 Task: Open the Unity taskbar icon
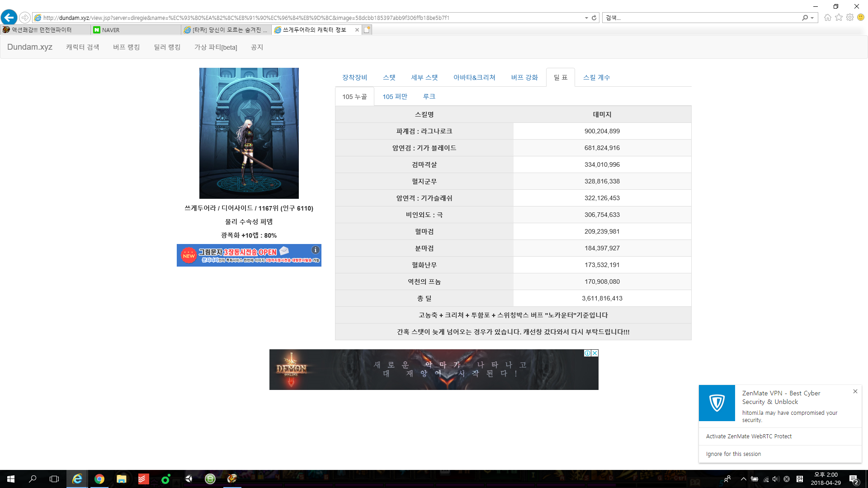click(188, 479)
